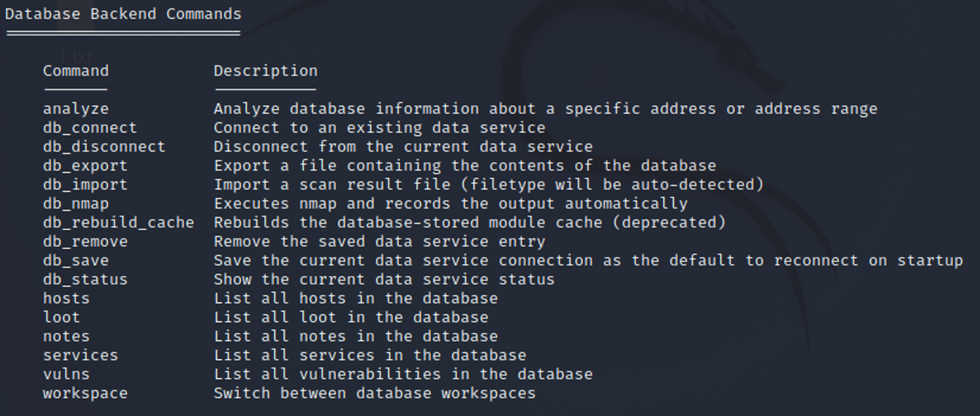Click the Database Backend Commands heading

[x=123, y=14]
